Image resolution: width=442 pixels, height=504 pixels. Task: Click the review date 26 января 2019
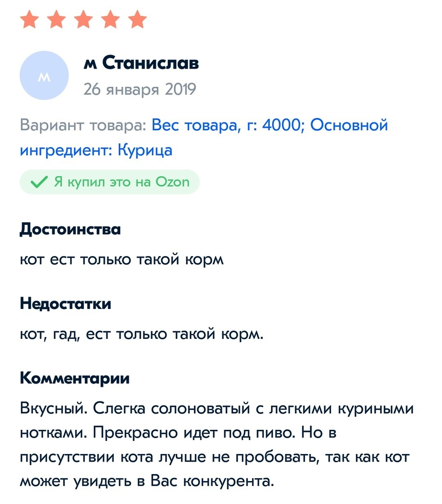(x=139, y=89)
